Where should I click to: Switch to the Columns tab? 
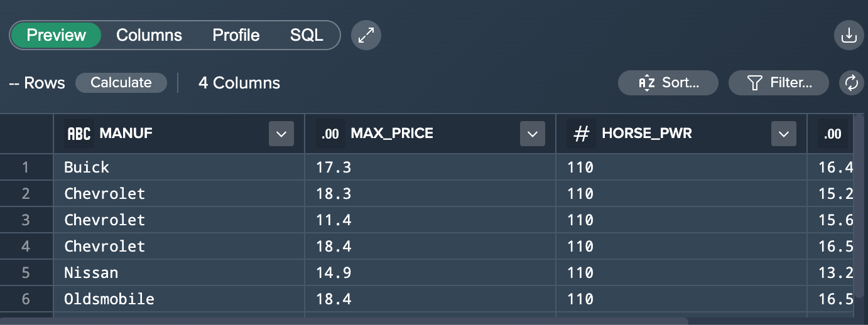[x=149, y=36]
